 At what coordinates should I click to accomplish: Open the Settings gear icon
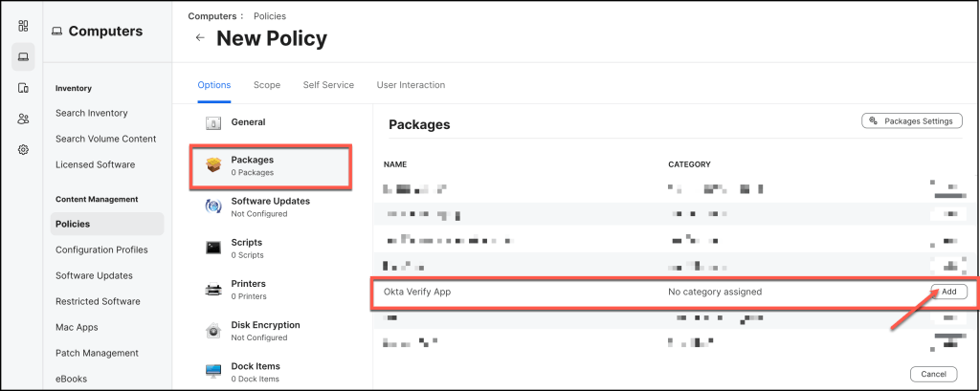tap(23, 150)
